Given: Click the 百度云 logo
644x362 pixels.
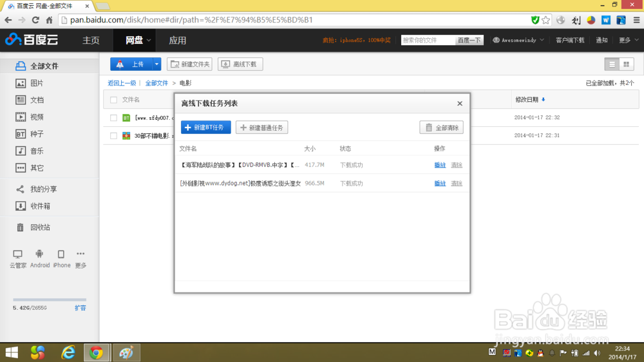Looking at the screenshot, I should pos(32,40).
